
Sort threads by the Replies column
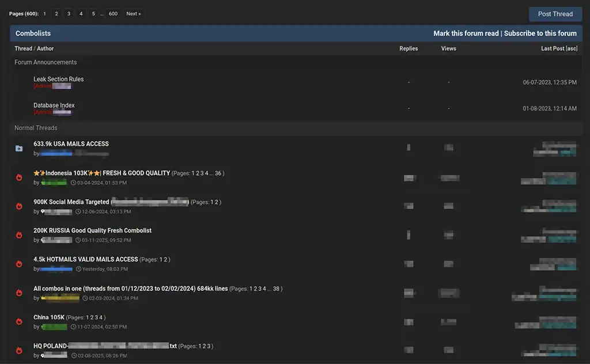coord(409,49)
